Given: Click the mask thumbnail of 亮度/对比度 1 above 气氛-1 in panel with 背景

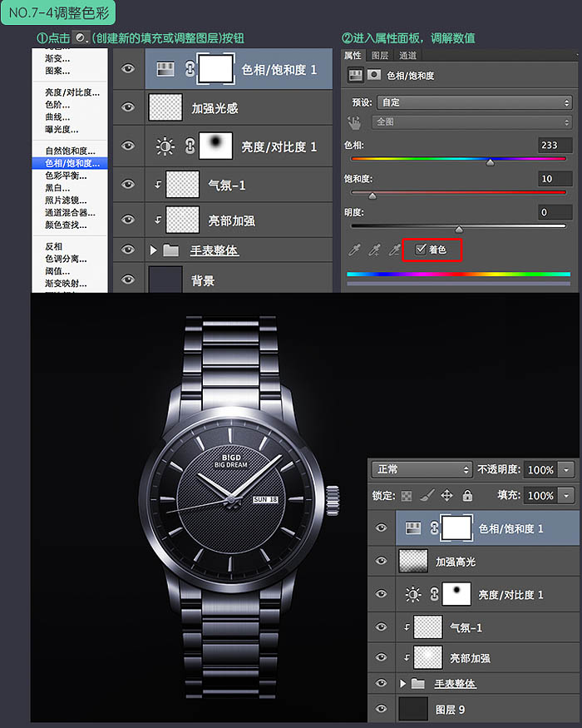Looking at the screenshot, I should click(x=215, y=146).
